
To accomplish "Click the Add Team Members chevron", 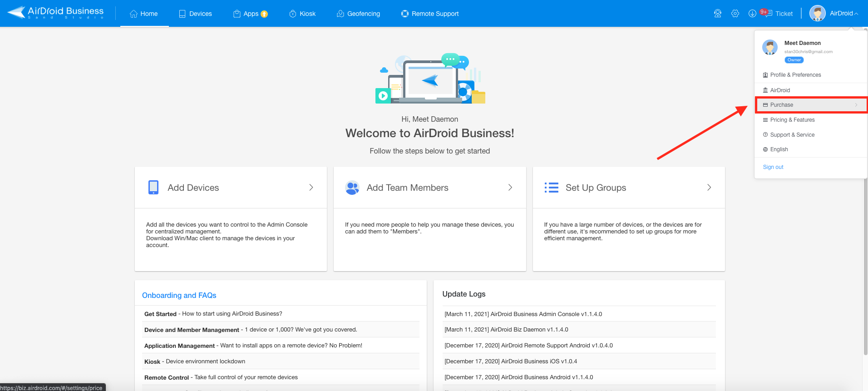I will (x=510, y=188).
